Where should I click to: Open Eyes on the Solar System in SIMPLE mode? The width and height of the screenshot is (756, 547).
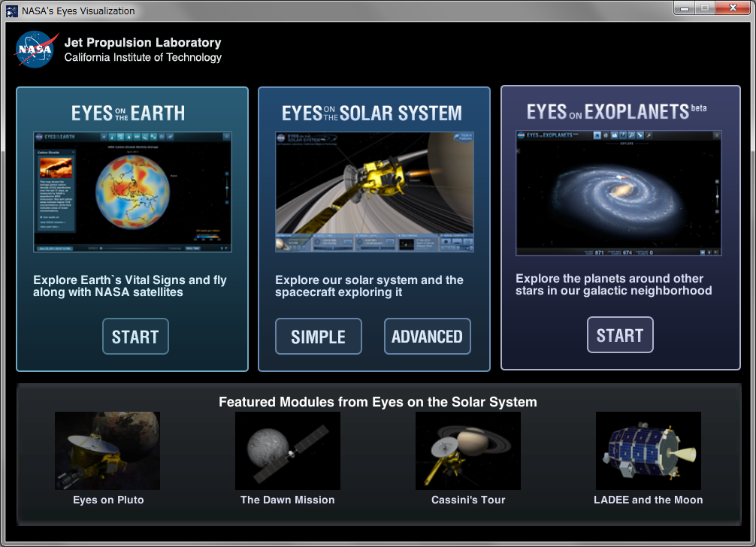click(x=318, y=336)
